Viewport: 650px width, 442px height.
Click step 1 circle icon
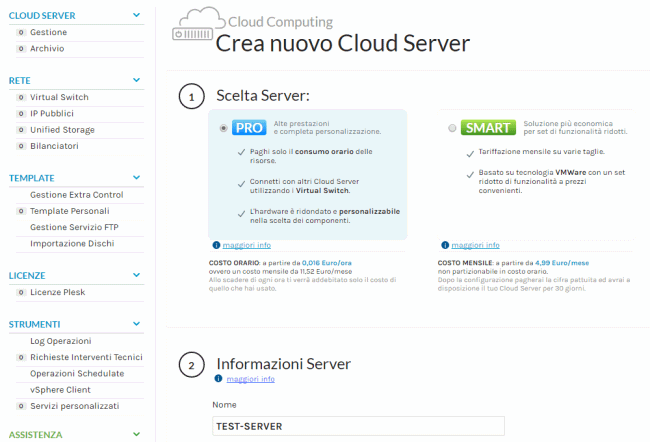point(189,97)
